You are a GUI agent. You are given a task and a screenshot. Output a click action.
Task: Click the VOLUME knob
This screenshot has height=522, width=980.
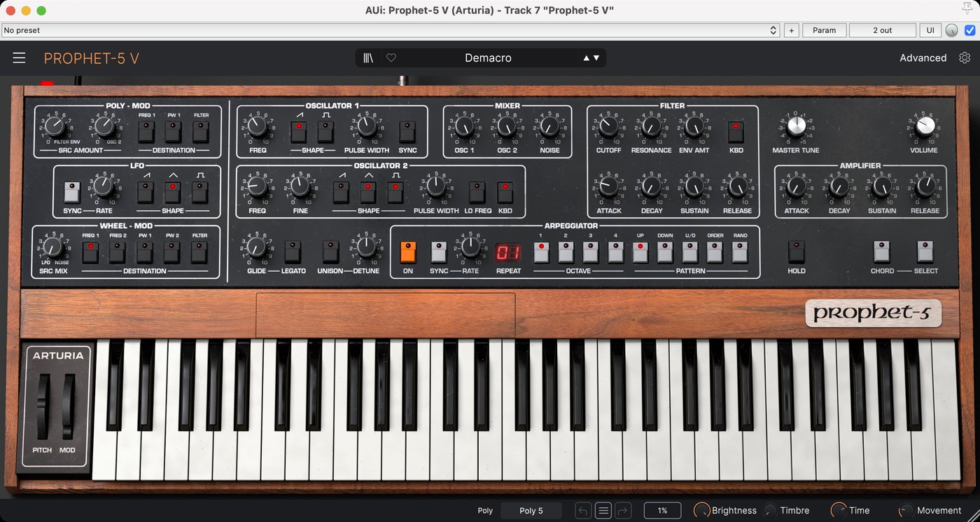coord(925,126)
